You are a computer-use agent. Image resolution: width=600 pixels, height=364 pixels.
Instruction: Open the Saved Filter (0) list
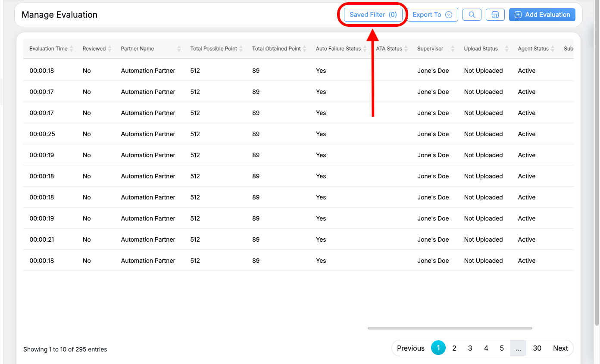pyautogui.click(x=373, y=15)
